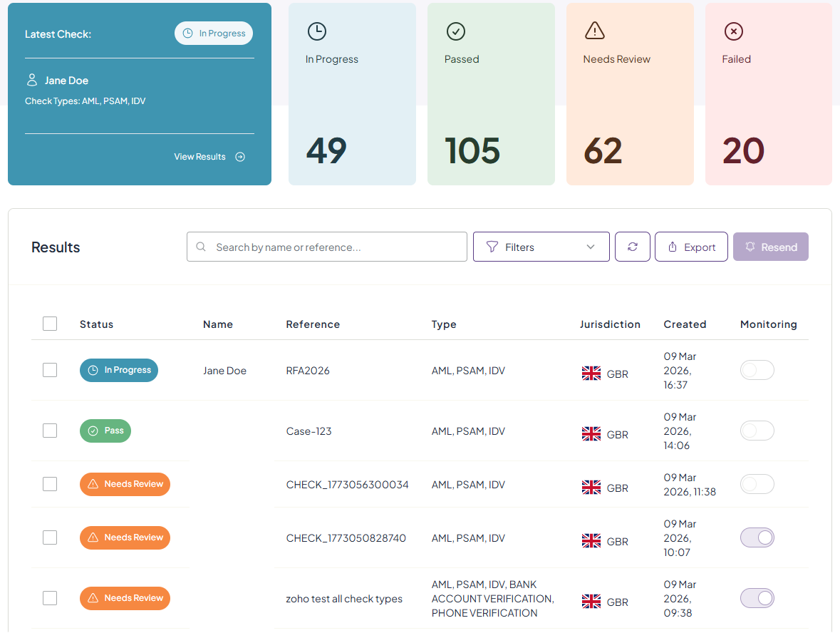Image resolution: width=840 pixels, height=633 pixels.
Task: Click the View Results arrow icon
Action: coord(240,157)
